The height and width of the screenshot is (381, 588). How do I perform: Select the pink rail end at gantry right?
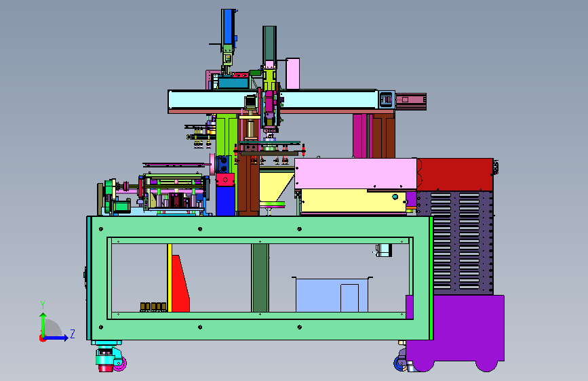[x=411, y=101]
